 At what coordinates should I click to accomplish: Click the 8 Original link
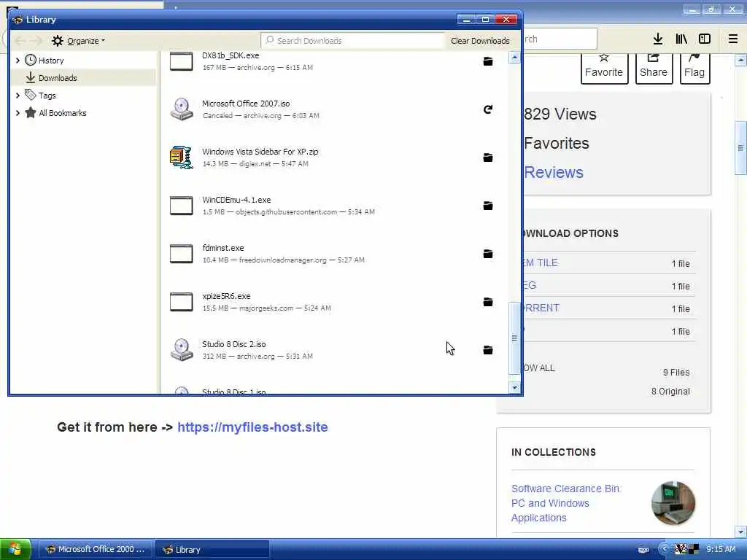click(670, 392)
